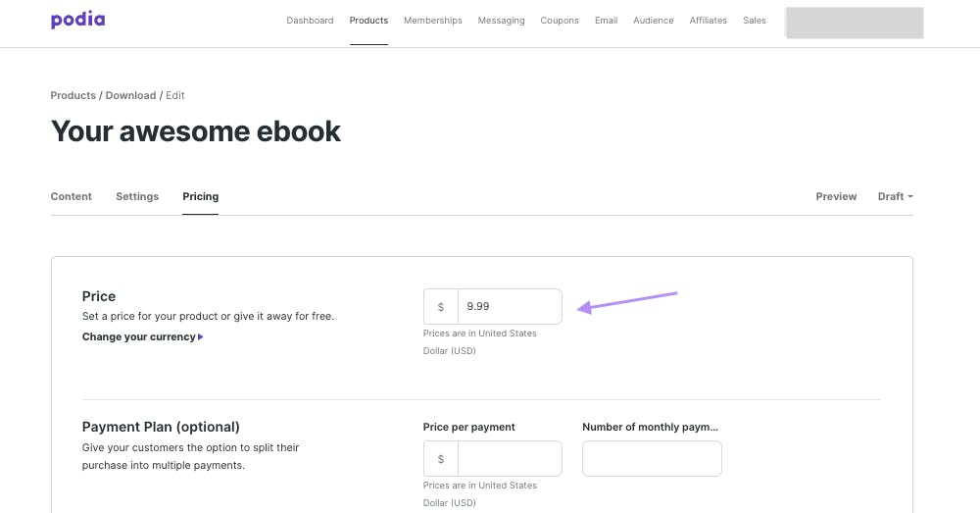The width and height of the screenshot is (980, 513).
Task: Click the Download breadcrumb link
Action: [130, 95]
